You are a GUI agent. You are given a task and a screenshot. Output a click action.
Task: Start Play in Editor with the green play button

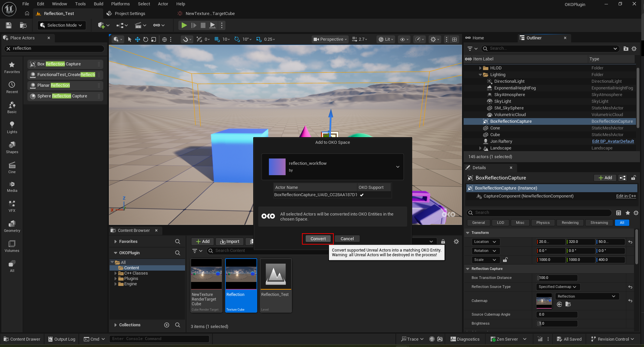pos(184,25)
